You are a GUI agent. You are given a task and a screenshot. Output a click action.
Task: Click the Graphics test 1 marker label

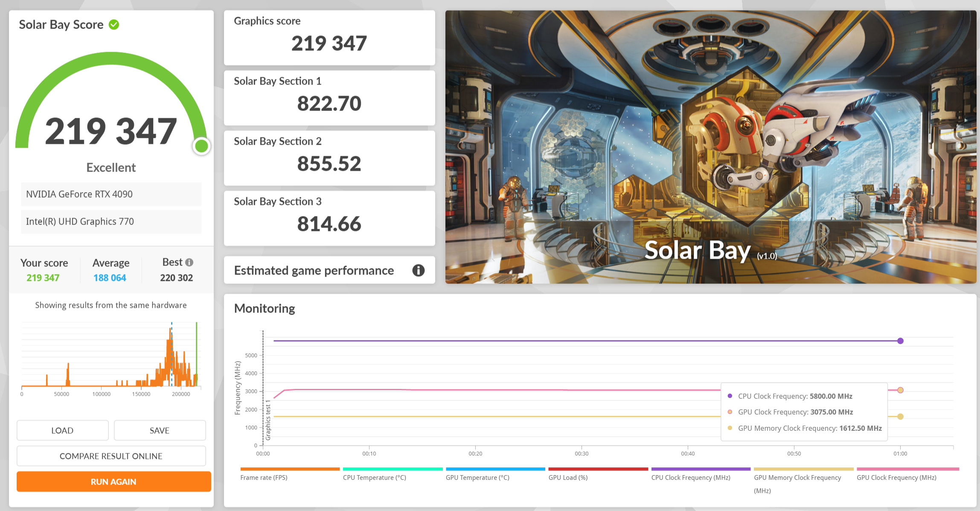(268, 420)
